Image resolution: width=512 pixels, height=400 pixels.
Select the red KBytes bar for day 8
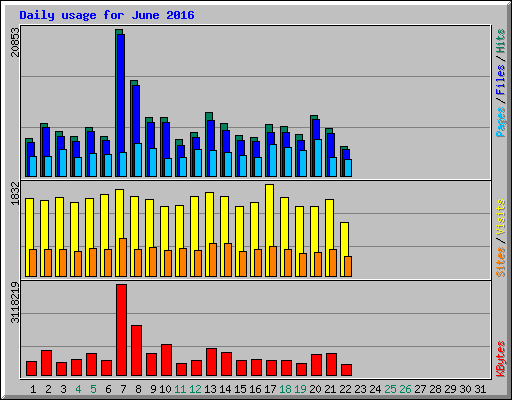(x=136, y=351)
